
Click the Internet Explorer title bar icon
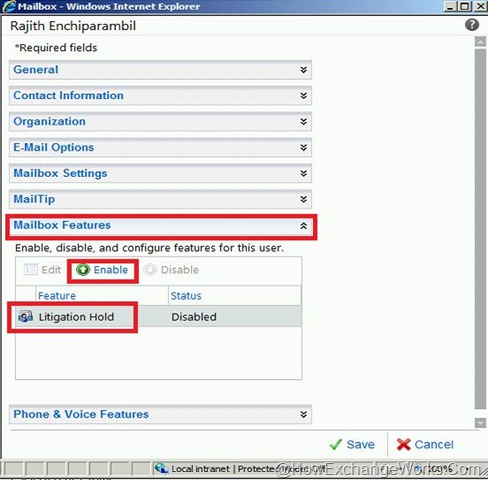pos(8,7)
